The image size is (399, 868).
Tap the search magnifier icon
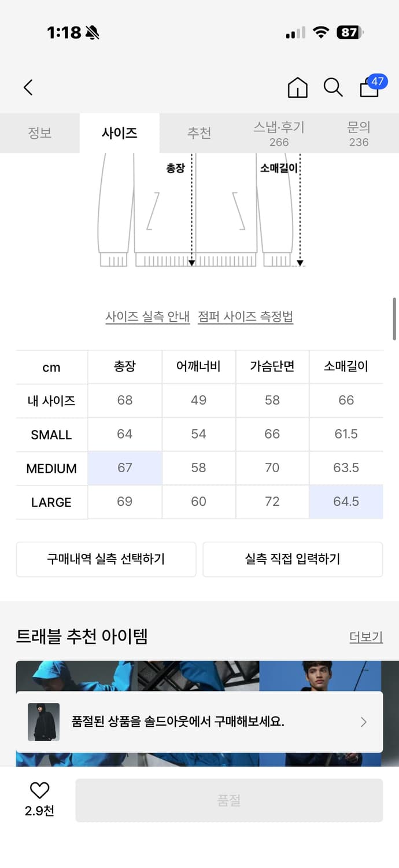tap(332, 87)
